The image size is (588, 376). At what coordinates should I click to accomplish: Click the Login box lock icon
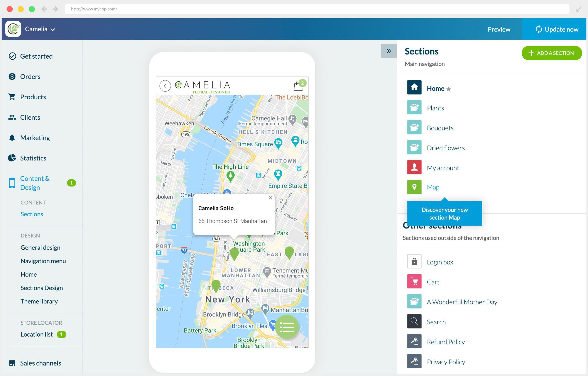(414, 262)
